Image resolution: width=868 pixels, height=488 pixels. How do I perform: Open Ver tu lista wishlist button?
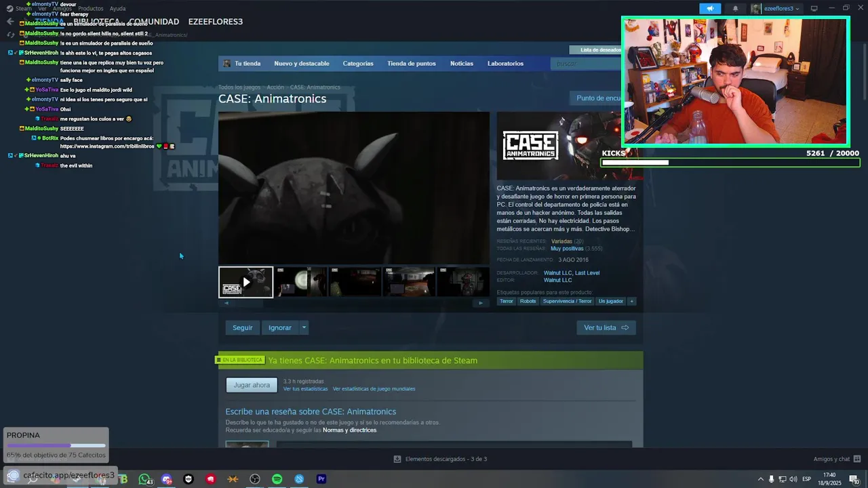point(606,327)
